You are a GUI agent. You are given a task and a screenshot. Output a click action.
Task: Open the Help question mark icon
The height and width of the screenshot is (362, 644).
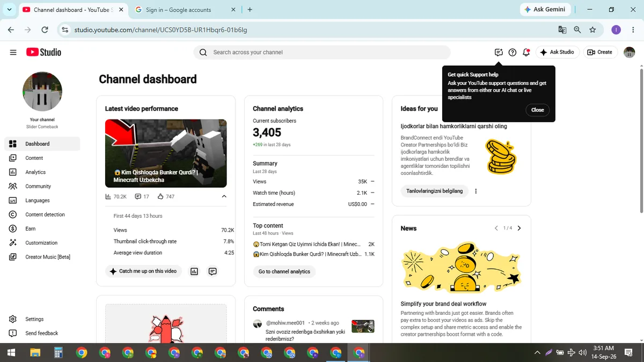click(x=513, y=52)
